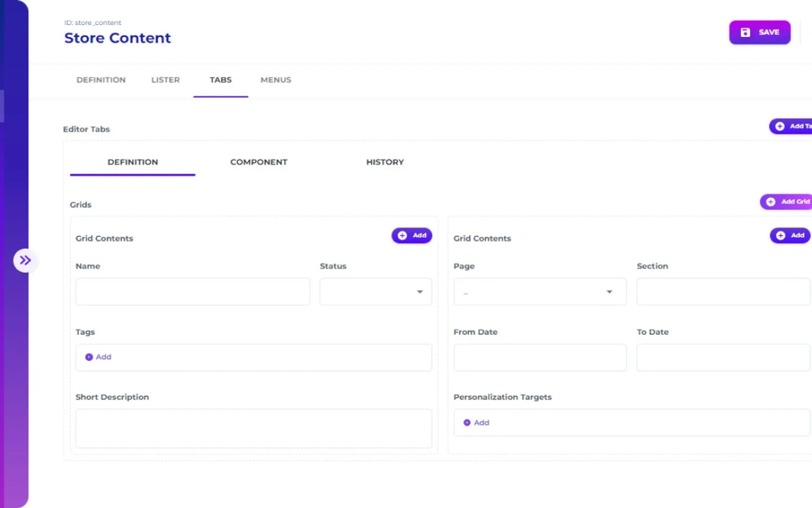Switch to the LISTER tab

click(x=165, y=80)
